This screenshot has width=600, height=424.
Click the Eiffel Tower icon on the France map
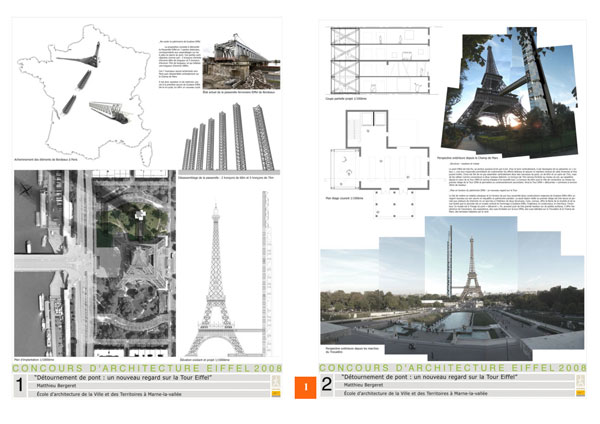click(80, 56)
